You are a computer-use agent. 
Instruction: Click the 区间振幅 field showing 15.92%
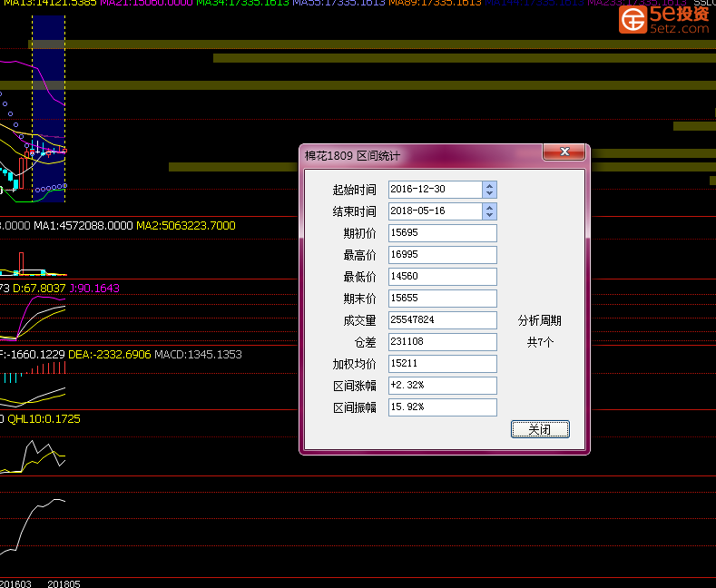click(x=443, y=407)
